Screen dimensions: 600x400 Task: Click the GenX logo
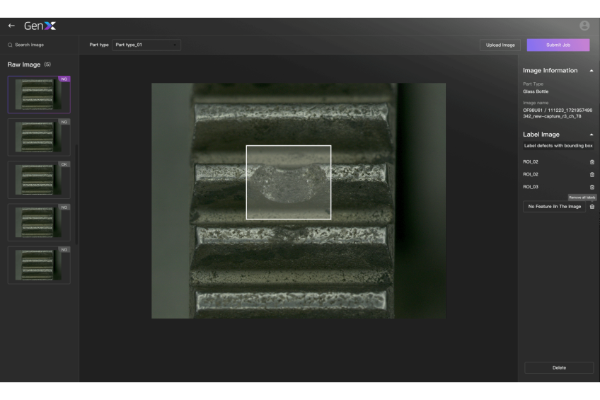(39, 25)
